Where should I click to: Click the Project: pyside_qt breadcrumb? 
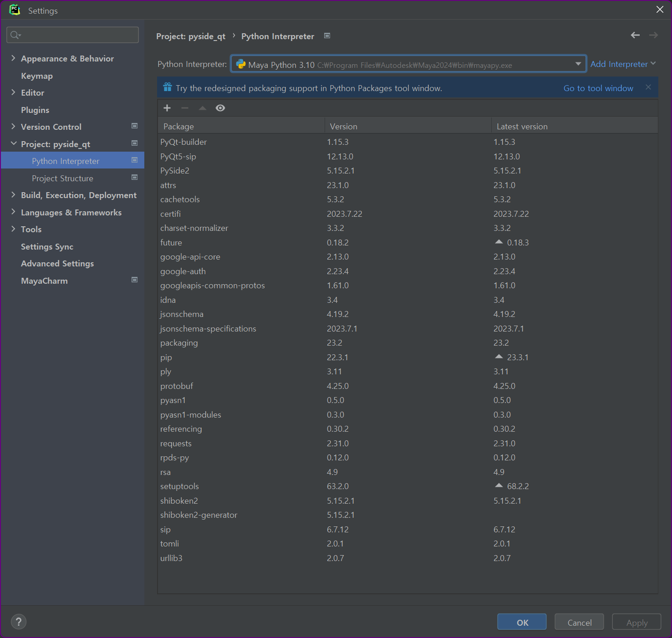(191, 36)
